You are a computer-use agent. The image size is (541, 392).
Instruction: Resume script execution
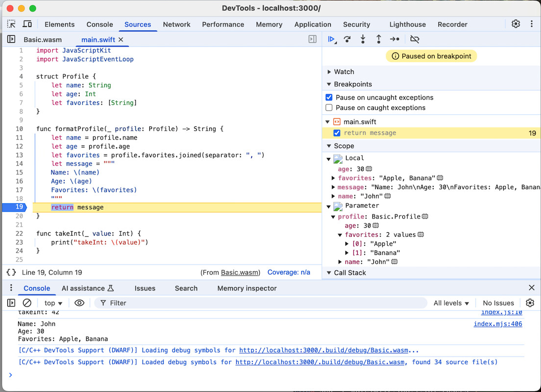(331, 39)
